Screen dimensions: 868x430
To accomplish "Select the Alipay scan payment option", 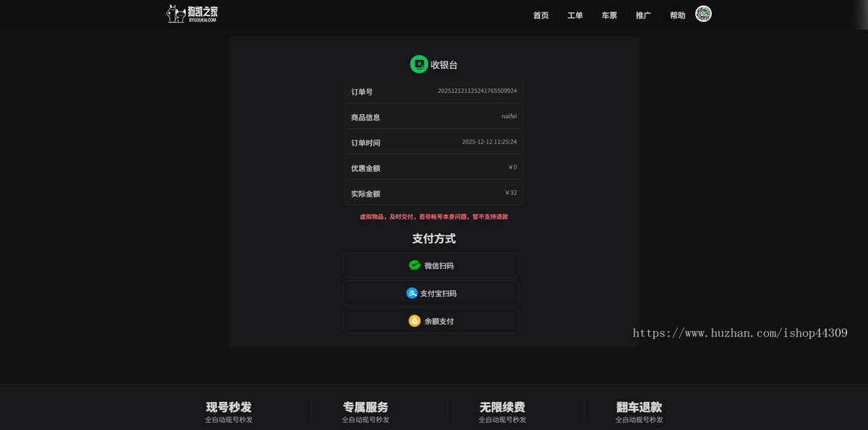I will 430,293.
